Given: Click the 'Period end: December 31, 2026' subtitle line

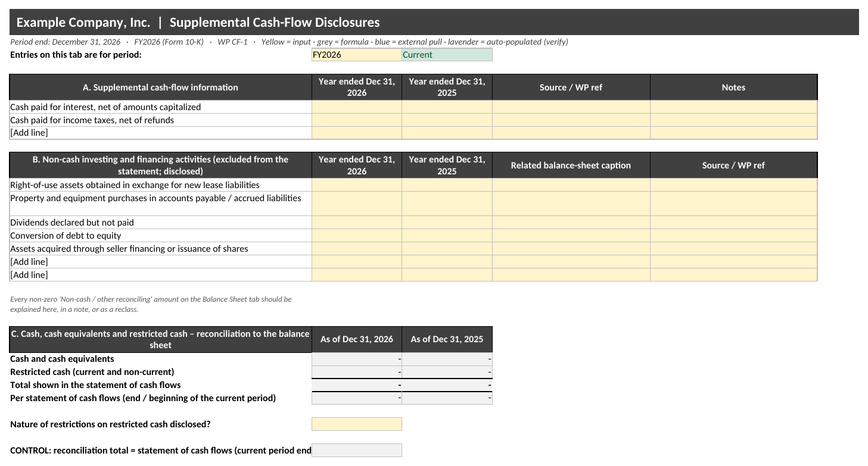Looking at the screenshot, I should tap(289, 42).
